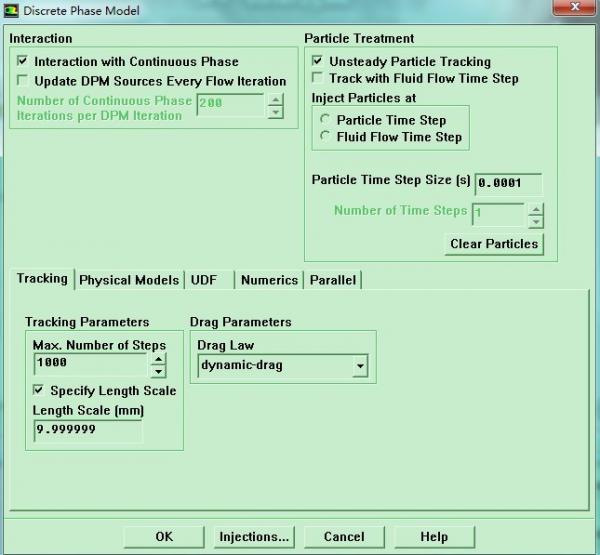Image resolution: width=600 pixels, height=555 pixels.
Task: Switch to the Numerics tab
Action: click(269, 280)
